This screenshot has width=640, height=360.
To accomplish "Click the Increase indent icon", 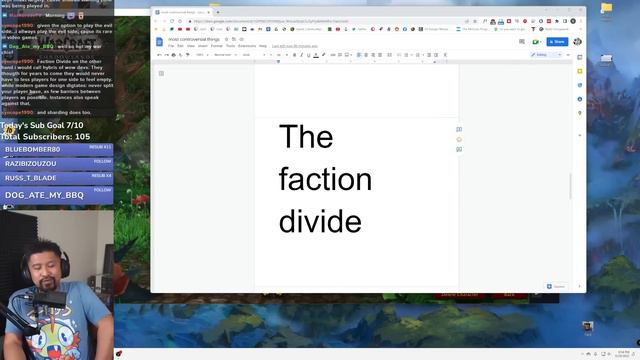I will [436, 55].
